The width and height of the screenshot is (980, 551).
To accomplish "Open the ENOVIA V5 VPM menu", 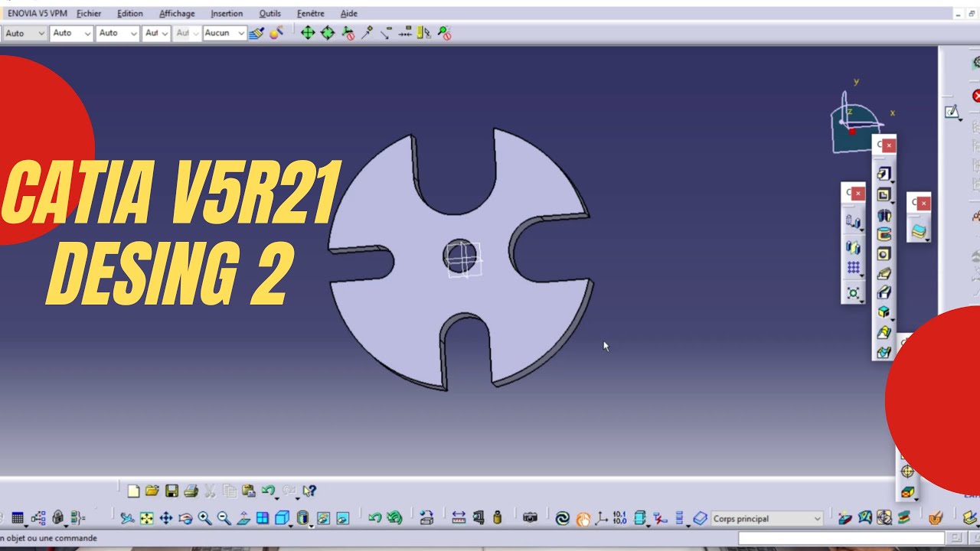I will point(38,13).
